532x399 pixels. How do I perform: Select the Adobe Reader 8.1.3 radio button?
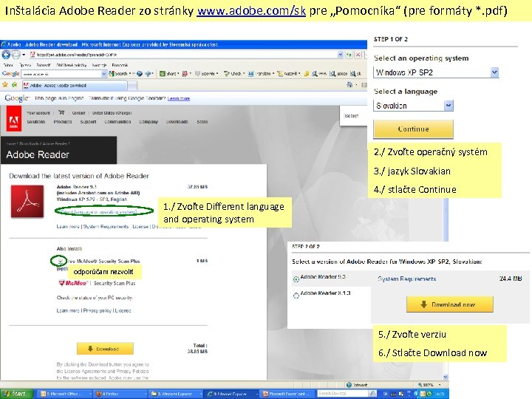tap(296, 296)
